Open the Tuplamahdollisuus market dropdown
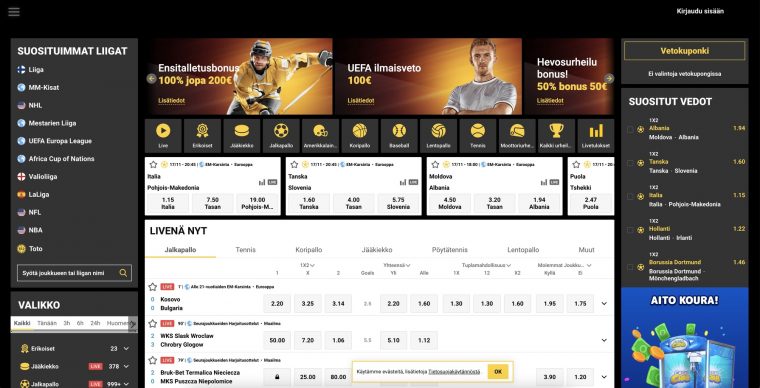The width and height of the screenshot is (760, 388). (486, 265)
